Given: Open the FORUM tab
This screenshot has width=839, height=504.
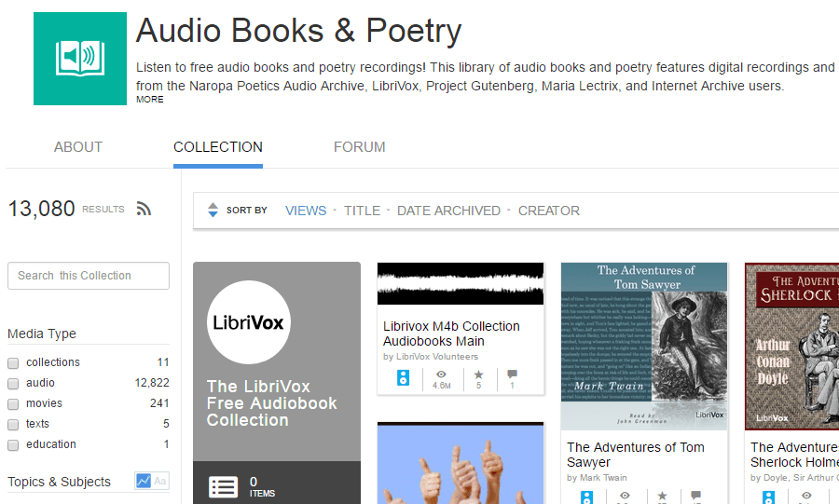Looking at the screenshot, I should (x=359, y=147).
